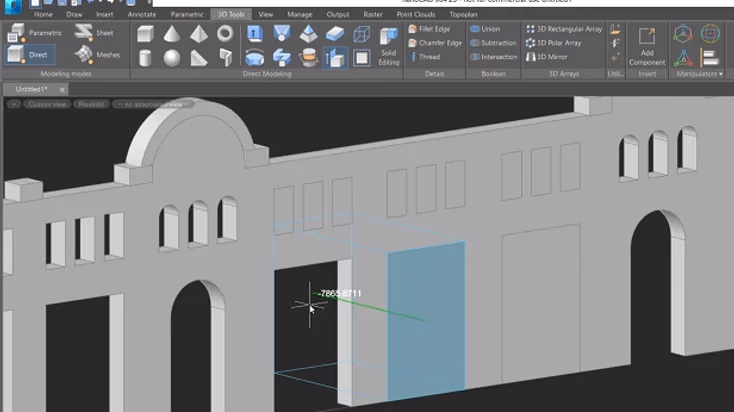Click the viewport plus control button
This screenshot has height=412, width=734.
[x=14, y=104]
